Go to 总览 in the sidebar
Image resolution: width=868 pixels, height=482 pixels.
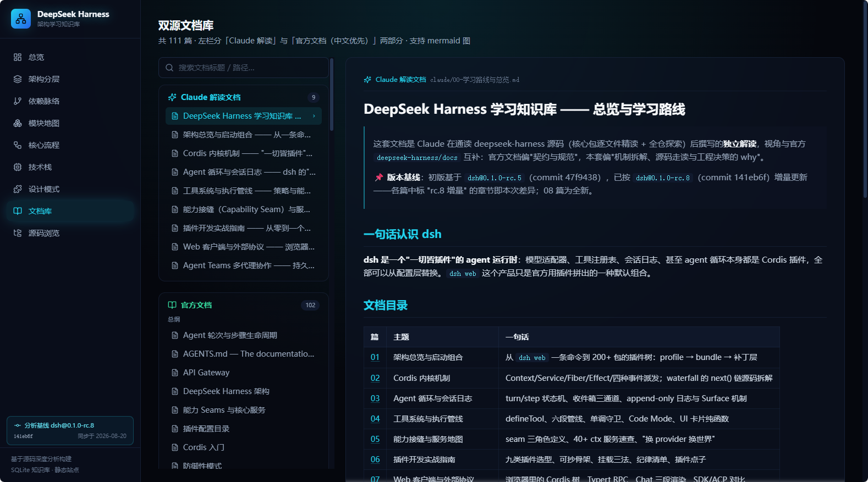tap(70, 57)
